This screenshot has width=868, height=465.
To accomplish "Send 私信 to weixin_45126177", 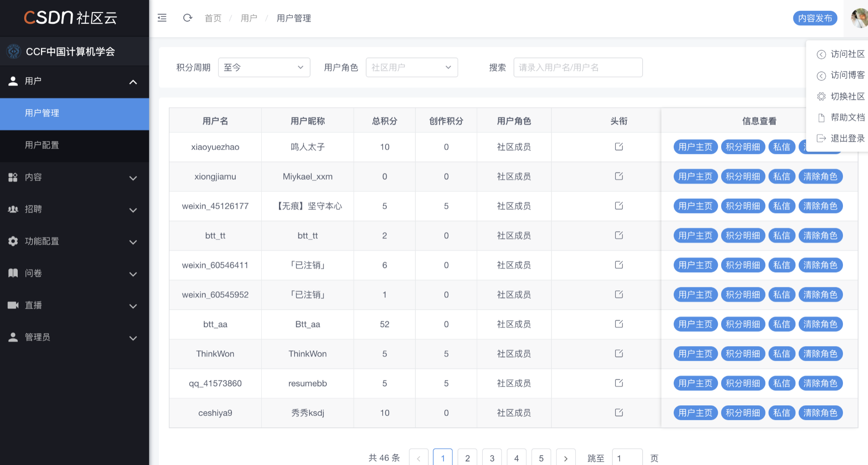I will coord(782,206).
